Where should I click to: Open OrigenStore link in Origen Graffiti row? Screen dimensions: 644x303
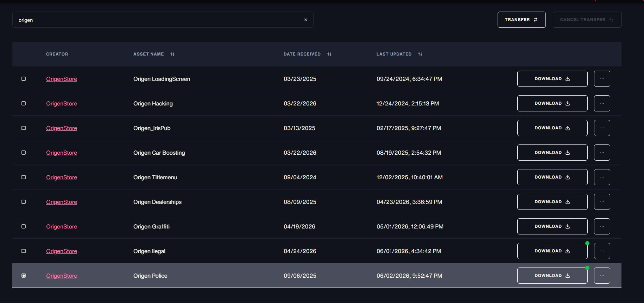pyautogui.click(x=62, y=227)
